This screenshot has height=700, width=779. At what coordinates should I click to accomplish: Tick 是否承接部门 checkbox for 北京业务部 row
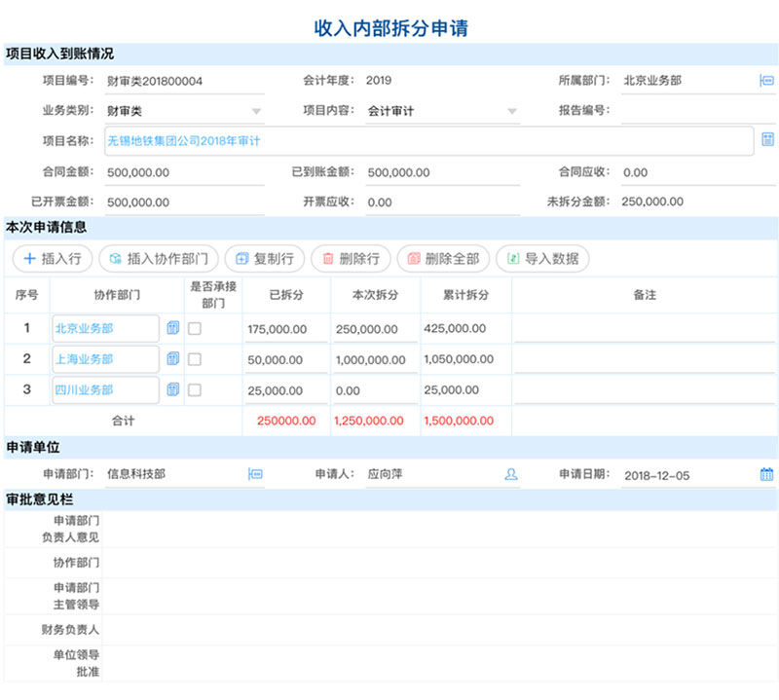pos(195,329)
